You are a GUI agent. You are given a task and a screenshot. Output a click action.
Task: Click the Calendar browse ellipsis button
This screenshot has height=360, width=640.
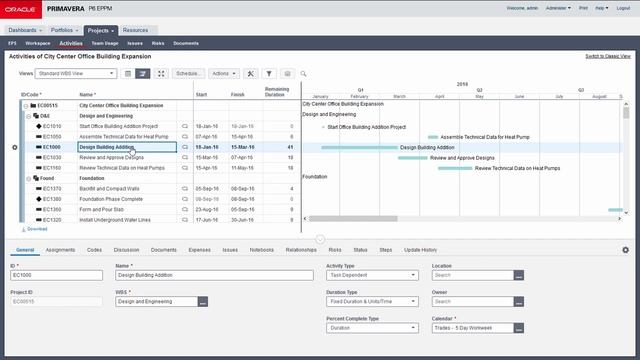(519, 328)
